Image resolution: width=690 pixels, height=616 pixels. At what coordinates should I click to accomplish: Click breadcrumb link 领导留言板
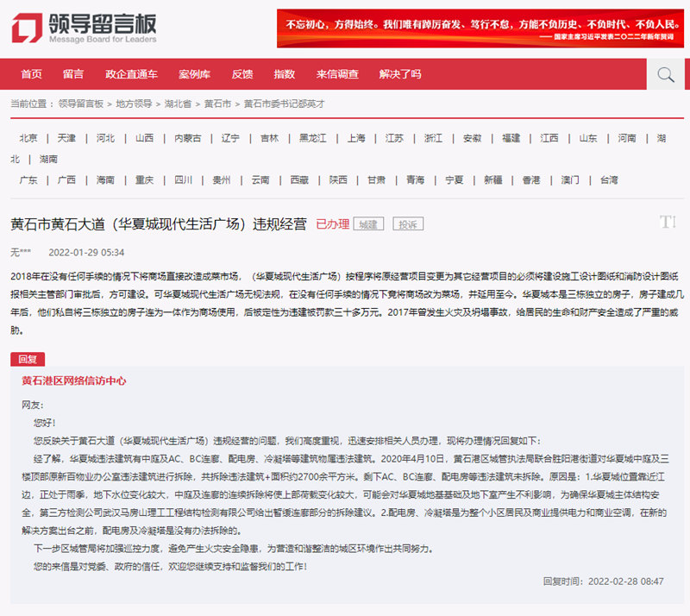81,104
